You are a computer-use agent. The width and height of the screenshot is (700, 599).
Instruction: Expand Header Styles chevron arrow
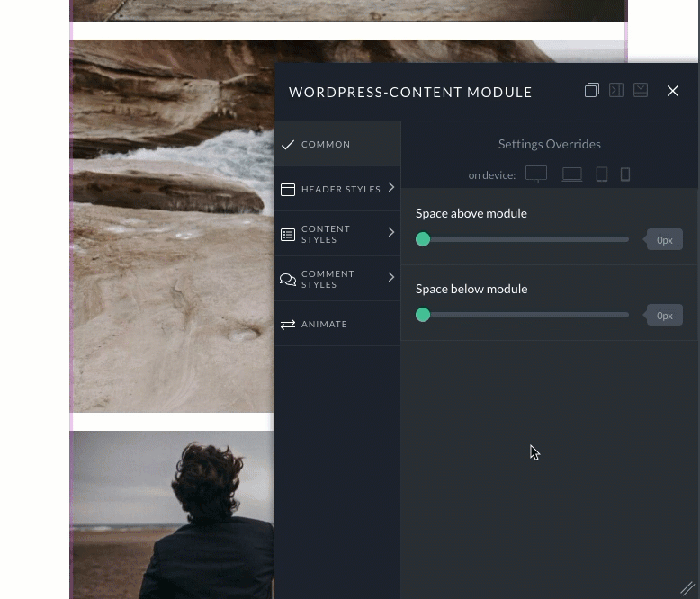(x=391, y=187)
